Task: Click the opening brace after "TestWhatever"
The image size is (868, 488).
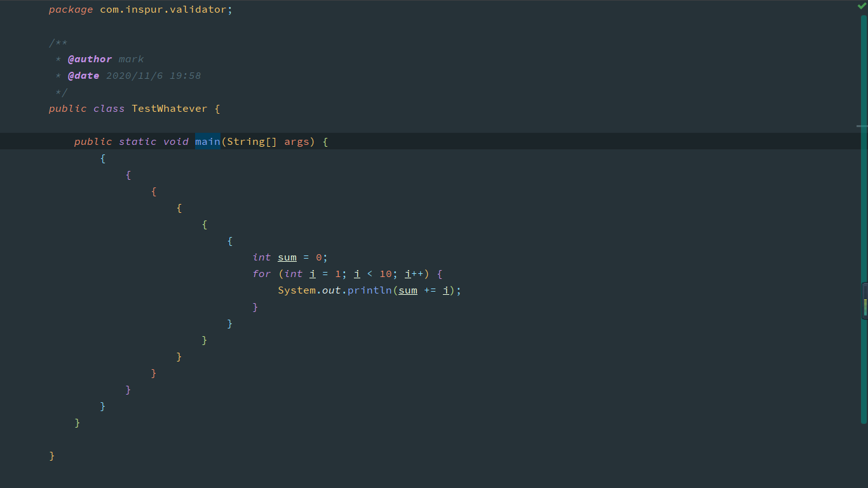Action: [x=217, y=109]
